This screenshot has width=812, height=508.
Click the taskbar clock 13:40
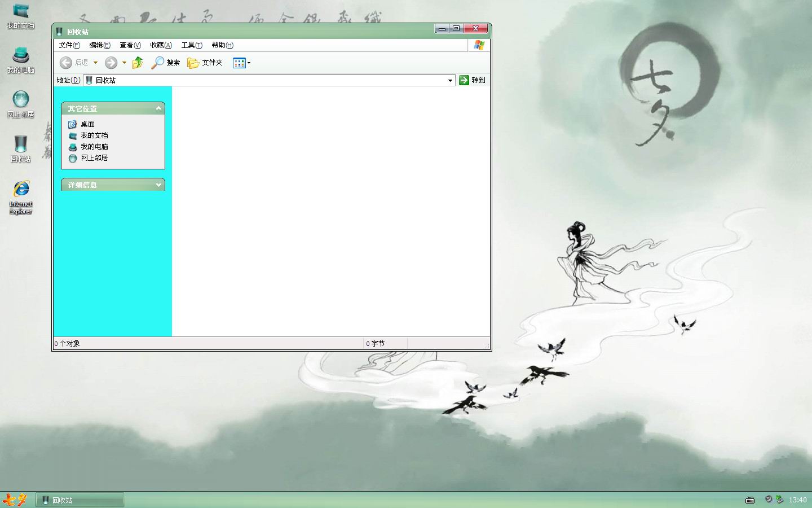(x=797, y=500)
